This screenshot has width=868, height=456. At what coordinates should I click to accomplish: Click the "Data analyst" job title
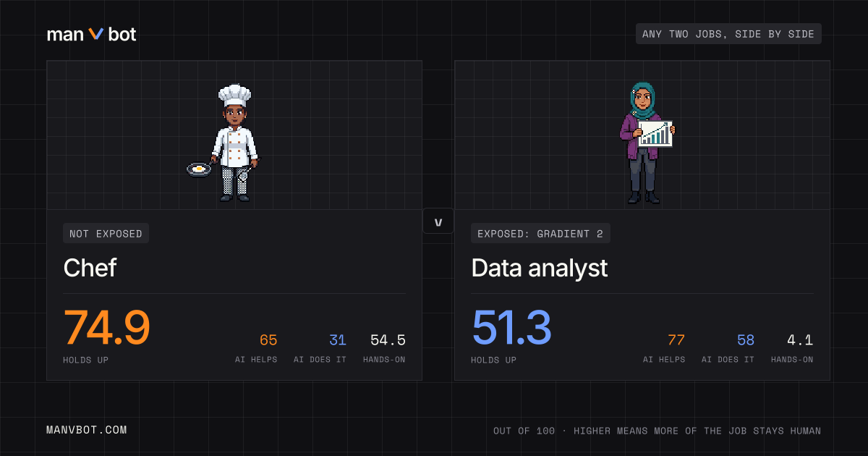point(539,268)
